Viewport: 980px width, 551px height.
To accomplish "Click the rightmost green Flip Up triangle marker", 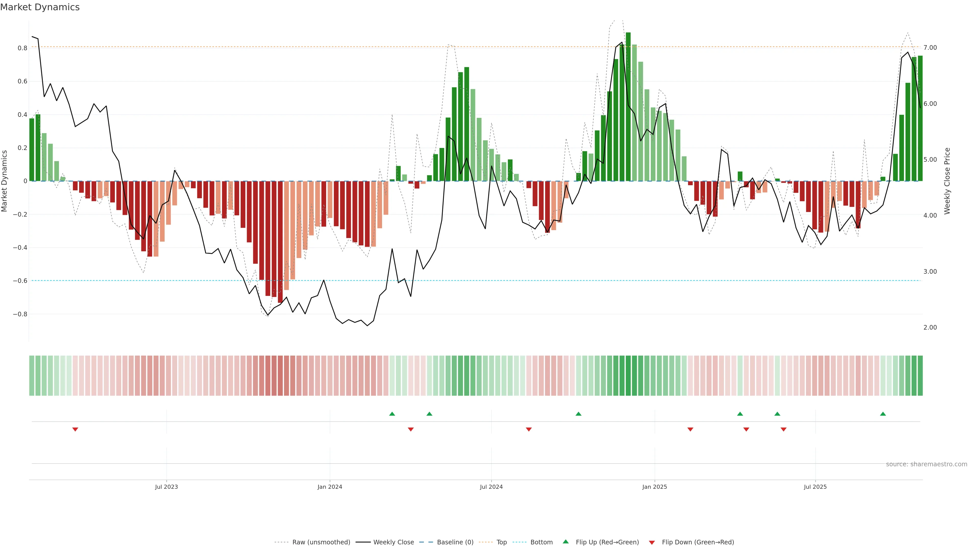I will (883, 414).
